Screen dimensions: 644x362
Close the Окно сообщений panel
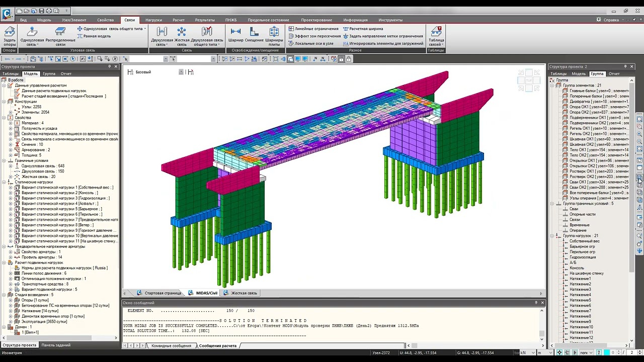click(x=542, y=303)
